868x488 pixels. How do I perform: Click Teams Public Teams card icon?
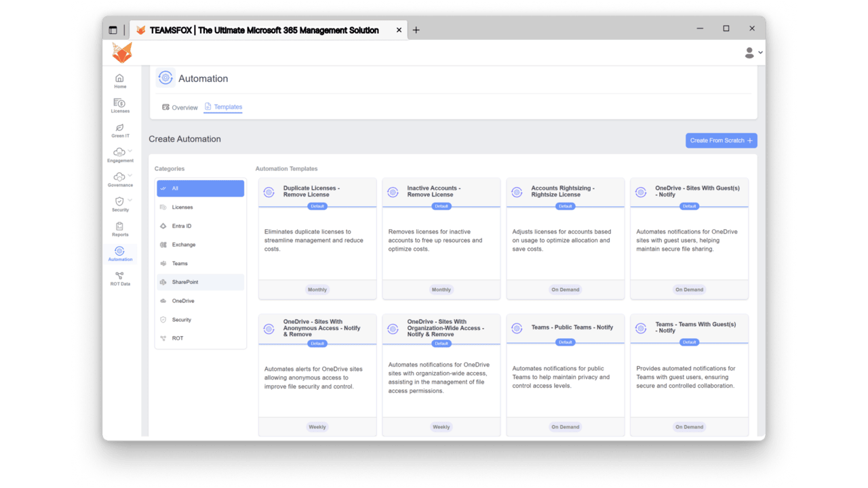517,329
